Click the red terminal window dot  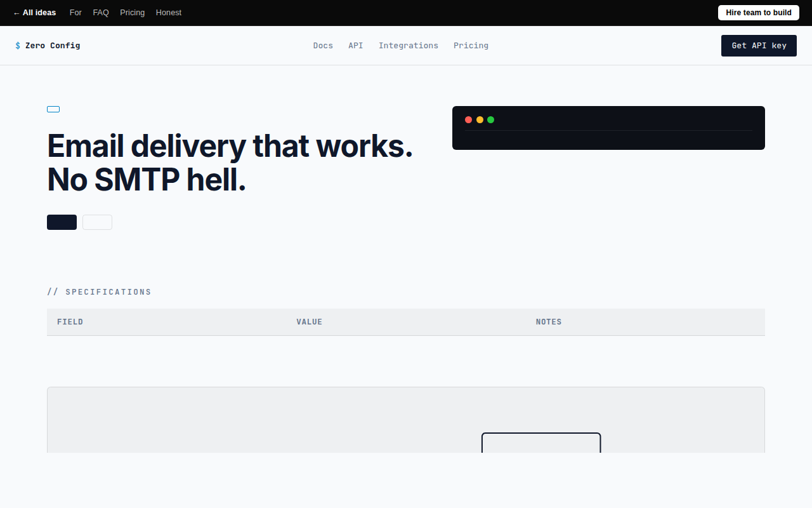coord(468,119)
